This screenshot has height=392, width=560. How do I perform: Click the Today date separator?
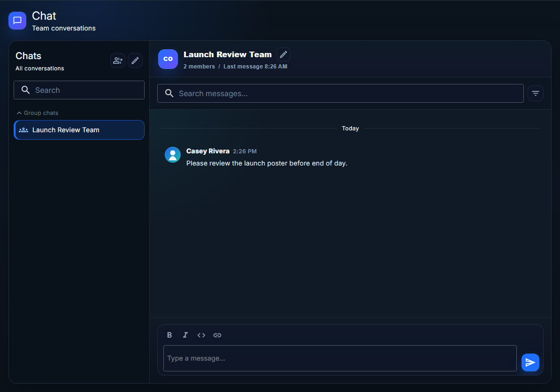(x=350, y=128)
